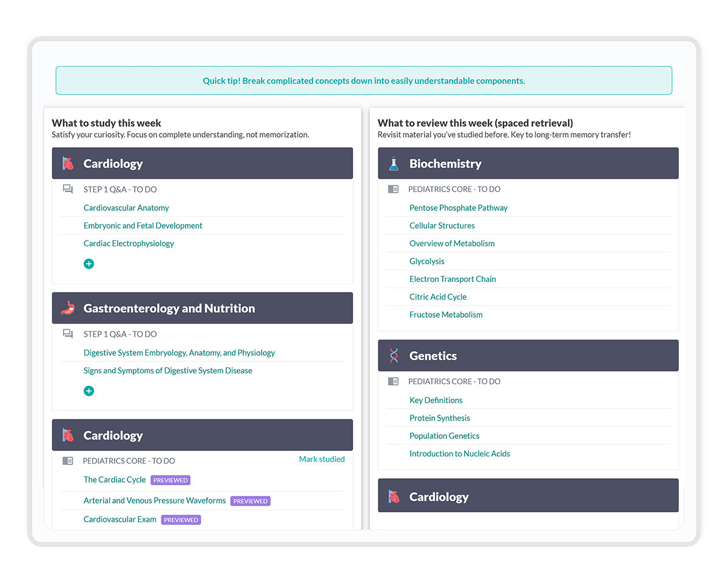Open The Cardiac Cycle previewed topic
728x582 pixels.
click(115, 480)
